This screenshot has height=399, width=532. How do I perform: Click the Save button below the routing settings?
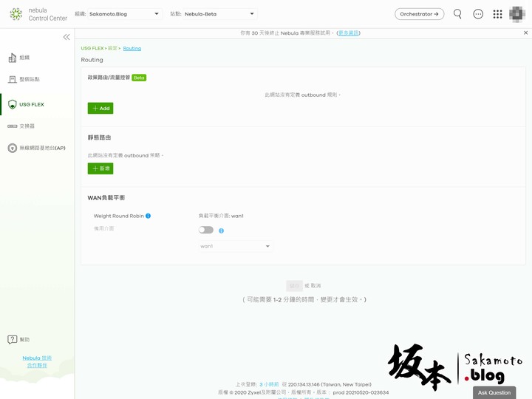coord(294,286)
